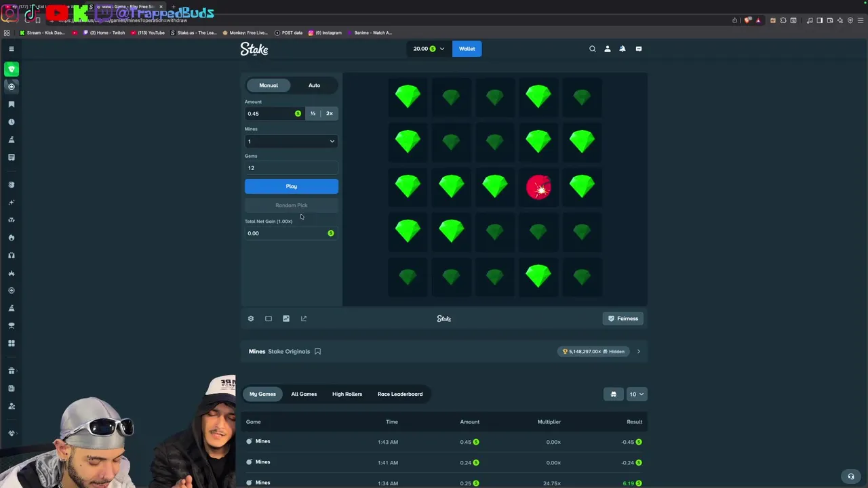Open the hamburger menu in Stake sidebar
Image resolution: width=868 pixels, height=488 pixels.
click(x=12, y=49)
